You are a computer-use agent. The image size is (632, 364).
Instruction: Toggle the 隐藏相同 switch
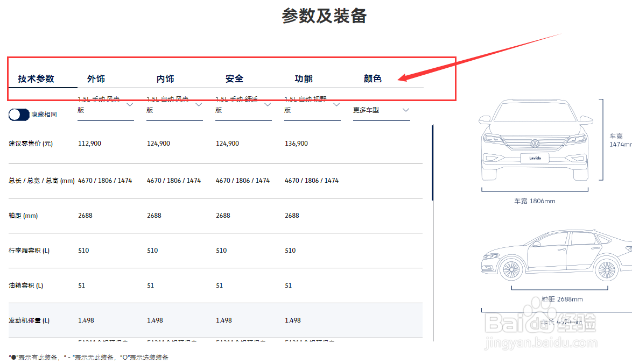pos(19,115)
